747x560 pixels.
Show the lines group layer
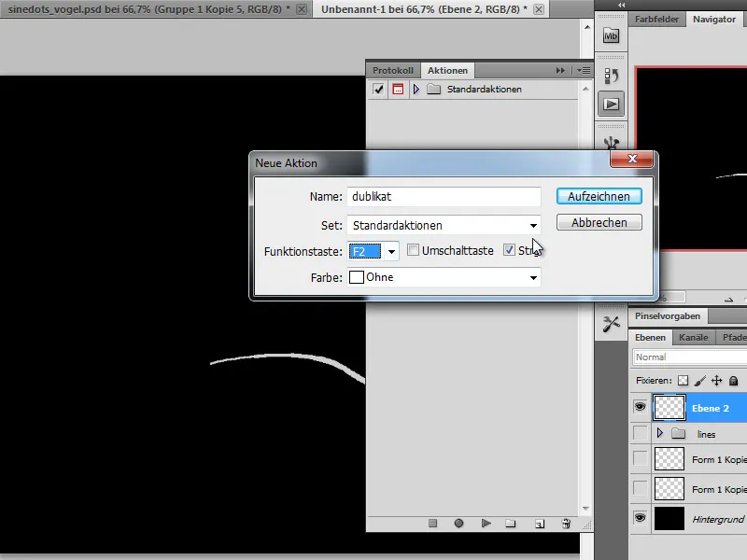pos(640,434)
